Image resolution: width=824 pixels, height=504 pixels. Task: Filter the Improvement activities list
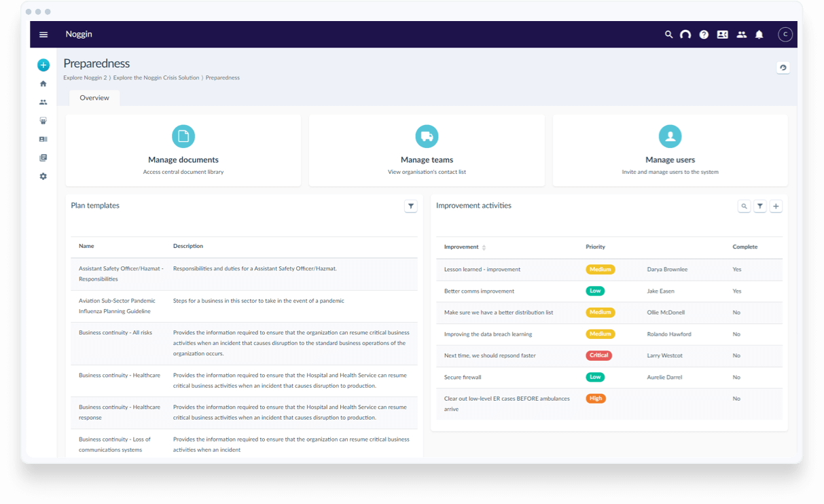760,206
